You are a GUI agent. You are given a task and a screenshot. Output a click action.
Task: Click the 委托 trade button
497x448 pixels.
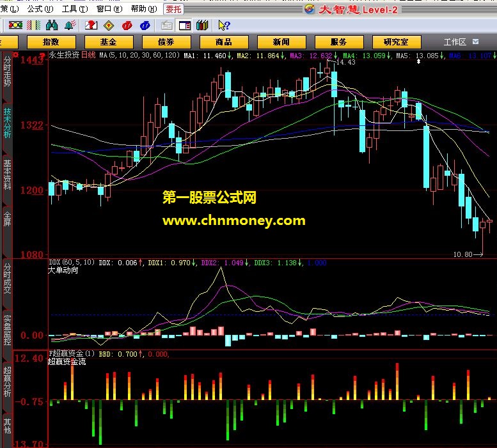pyautogui.click(x=174, y=9)
